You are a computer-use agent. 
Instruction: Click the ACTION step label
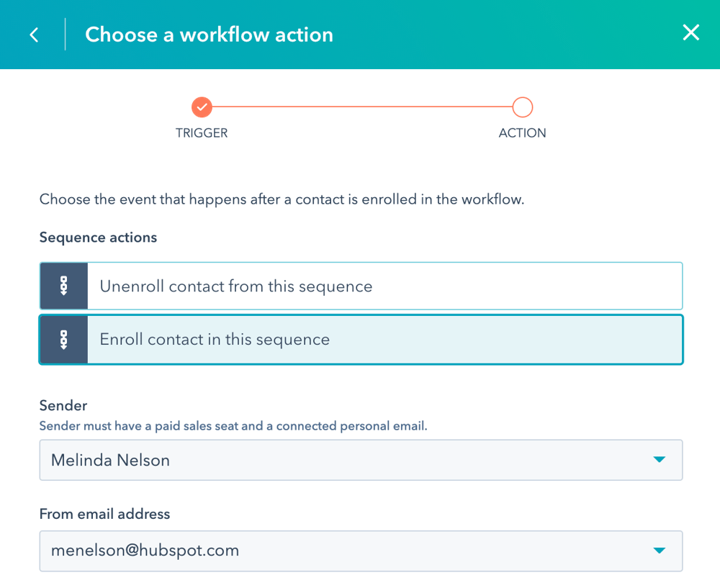point(523,133)
